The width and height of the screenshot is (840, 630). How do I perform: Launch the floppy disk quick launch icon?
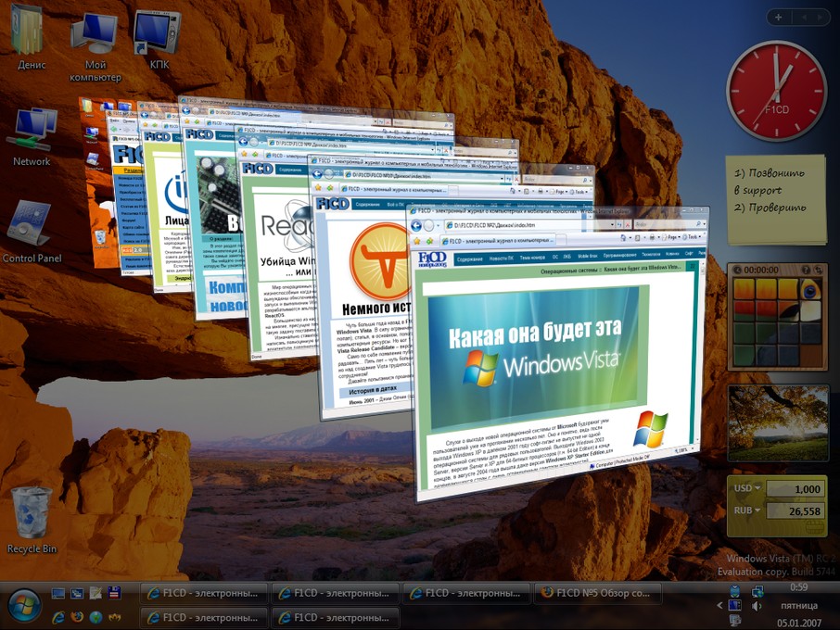[114, 593]
